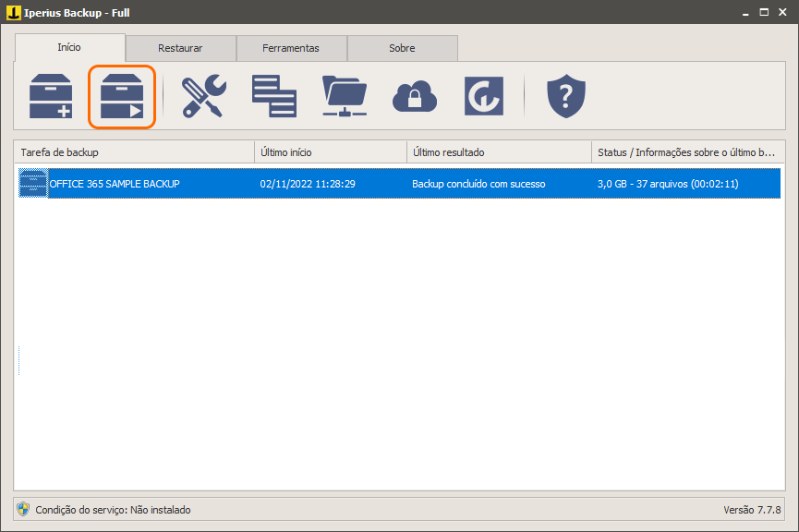Click the Condição do serviço status text
The width and height of the screenshot is (799, 532).
point(113,510)
